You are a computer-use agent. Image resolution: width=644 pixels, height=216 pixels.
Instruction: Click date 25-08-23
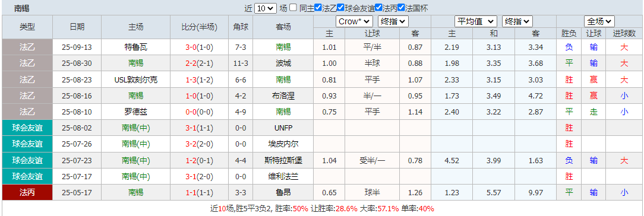click(x=77, y=80)
